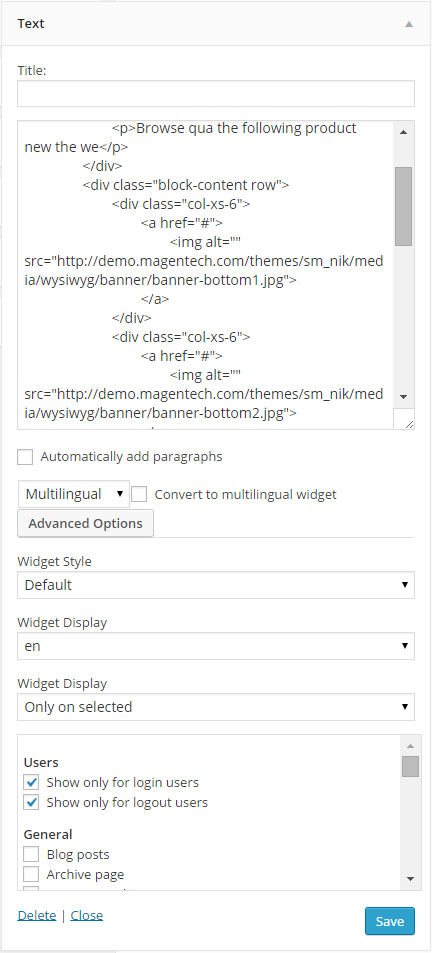Click the code textarea scroll-up arrow
433x953 pixels.
tap(403, 131)
